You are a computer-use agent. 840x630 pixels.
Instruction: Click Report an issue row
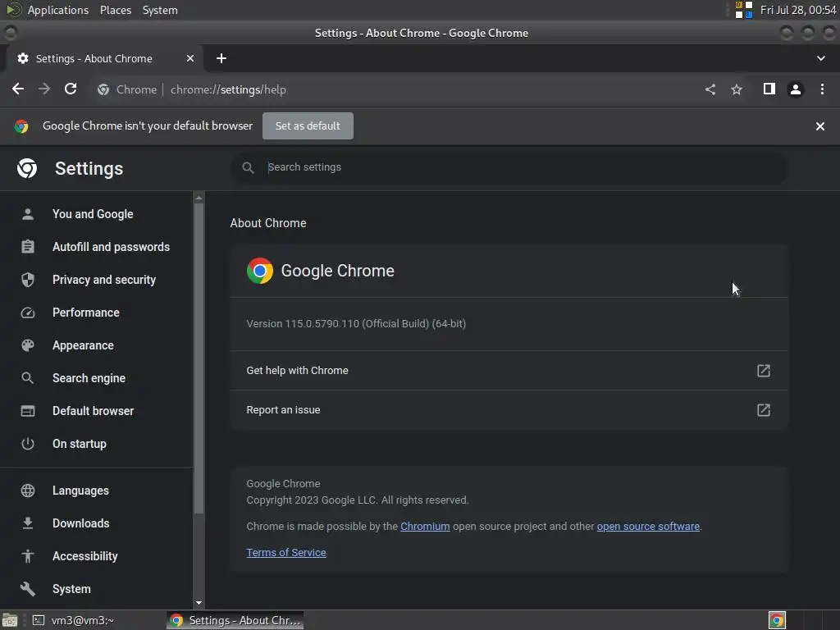click(x=509, y=410)
